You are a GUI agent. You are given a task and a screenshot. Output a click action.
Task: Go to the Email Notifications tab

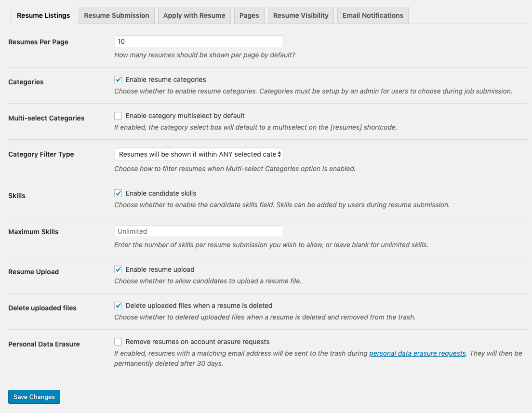click(373, 15)
